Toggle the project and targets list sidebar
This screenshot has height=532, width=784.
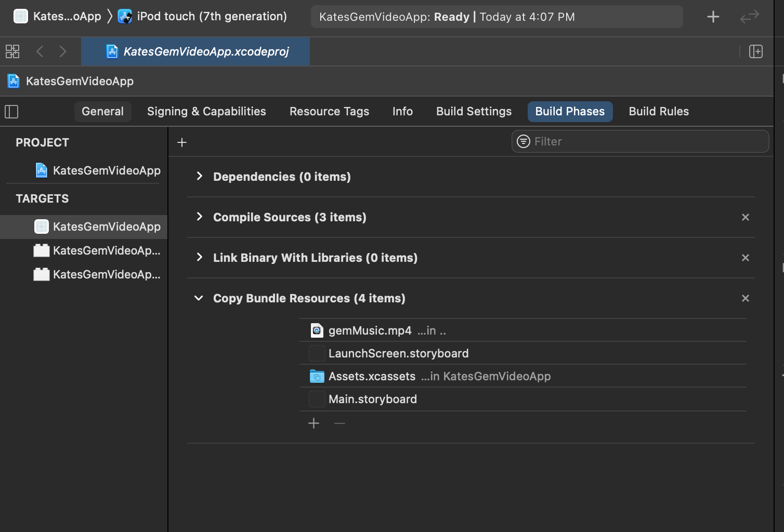pos(11,112)
